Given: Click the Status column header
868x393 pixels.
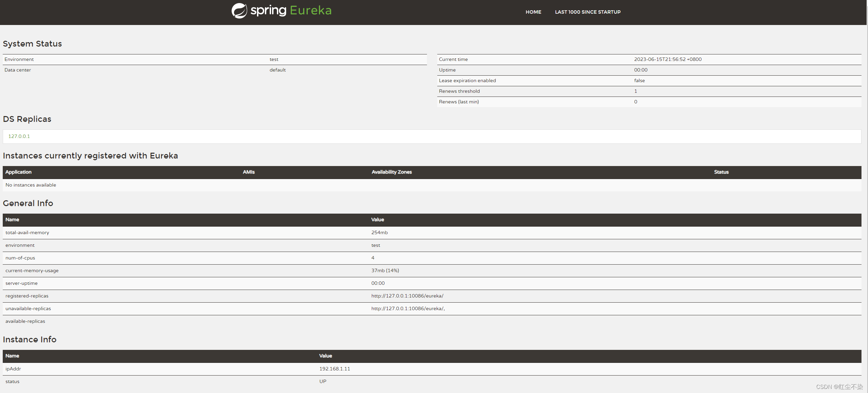Looking at the screenshot, I should [x=721, y=172].
